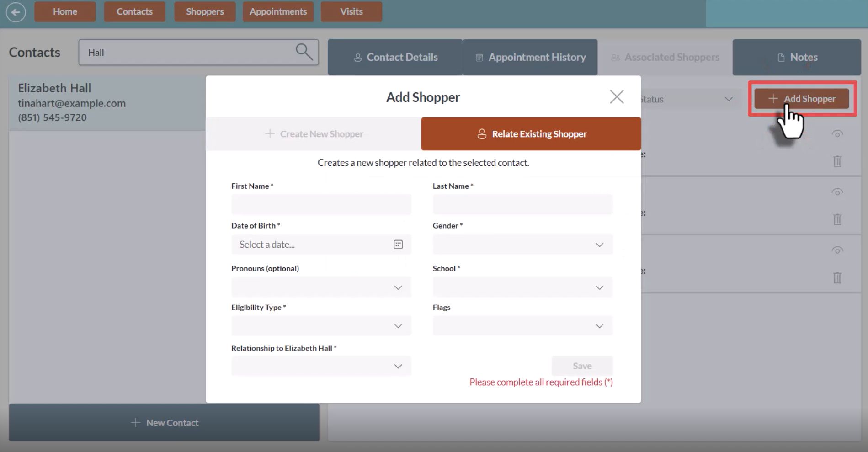Click the Save button
This screenshot has height=452, width=868.
pos(582,366)
